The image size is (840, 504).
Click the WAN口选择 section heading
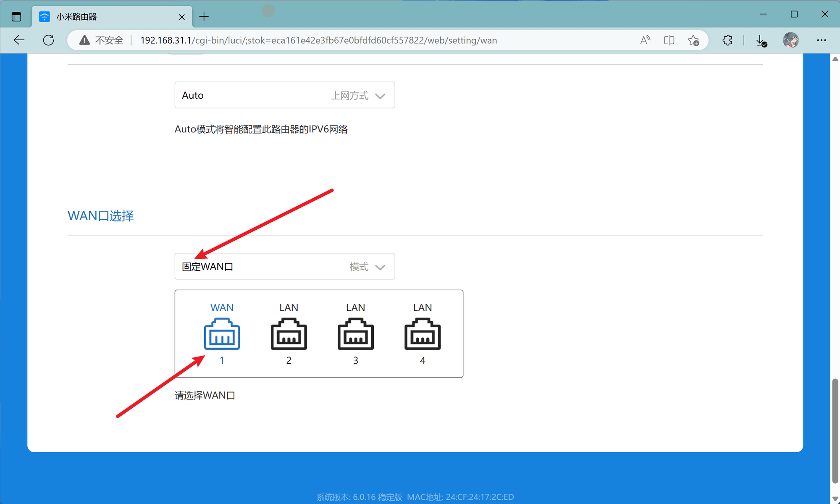click(x=101, y=215)
